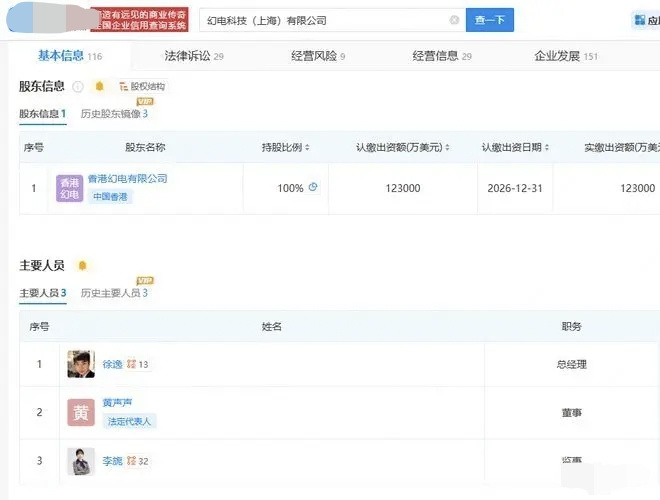
Task: Click the red banner in the header
Action: pyautogui.click(x=139, y=19)
